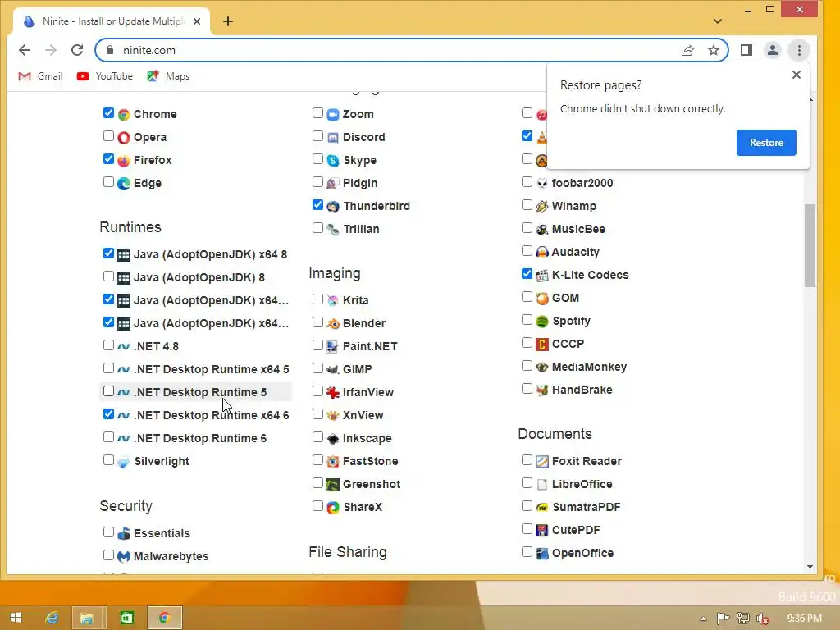The image size is (840, 630).
Task: Click the muted volume tray icon
Action: coord(763,619)
